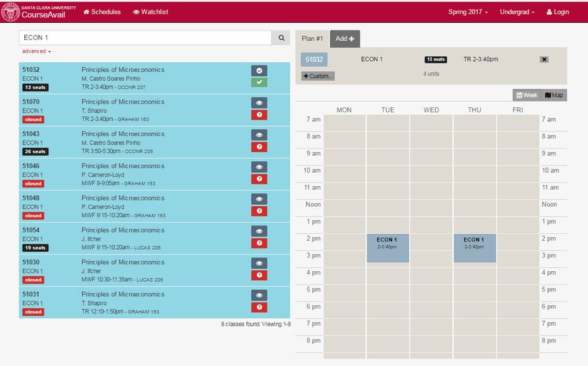Click the red question icon for 51054

[259, 243]
